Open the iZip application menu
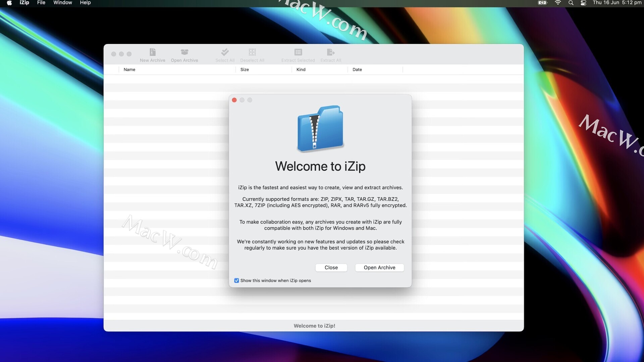 (24, 3)
